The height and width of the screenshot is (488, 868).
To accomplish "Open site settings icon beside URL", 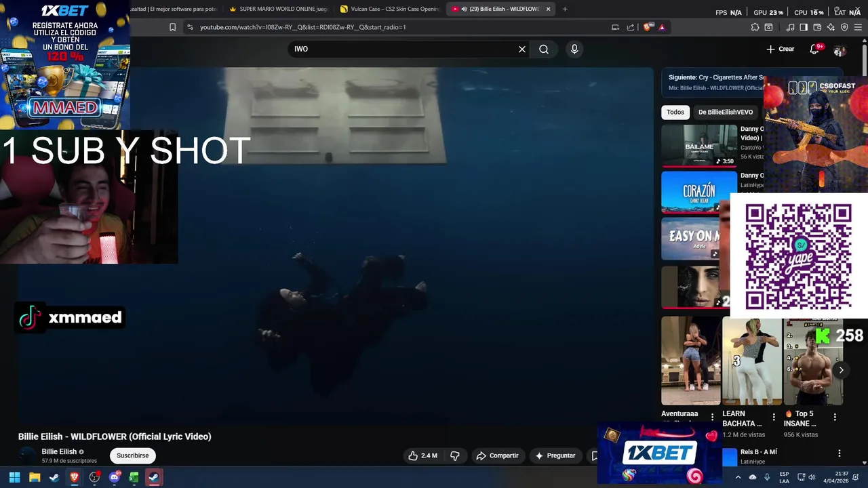I will (190, 27).
